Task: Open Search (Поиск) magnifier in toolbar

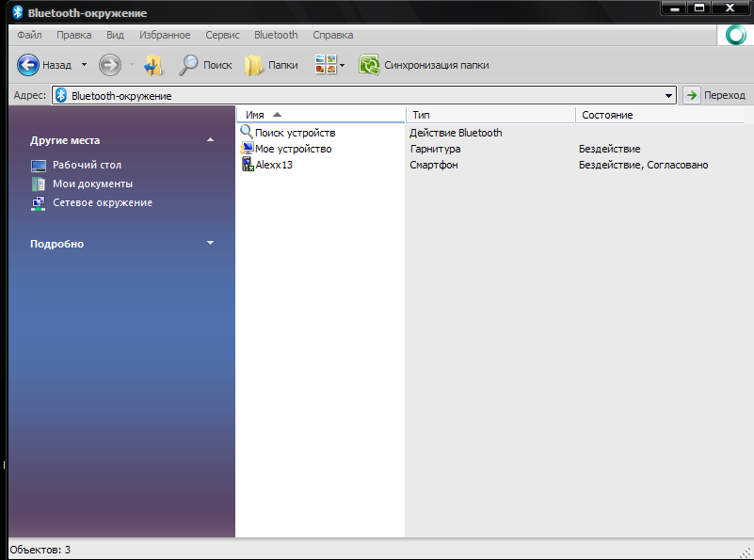Action: coord(189,65)
